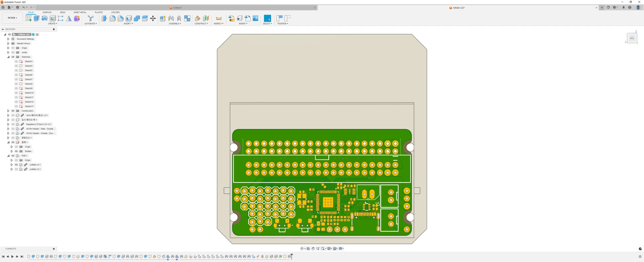Image resolution: width=644 pixels, height=262 pixels.
Task: Open the SHEET METAL tab
Action: click(x=80, y=12)
